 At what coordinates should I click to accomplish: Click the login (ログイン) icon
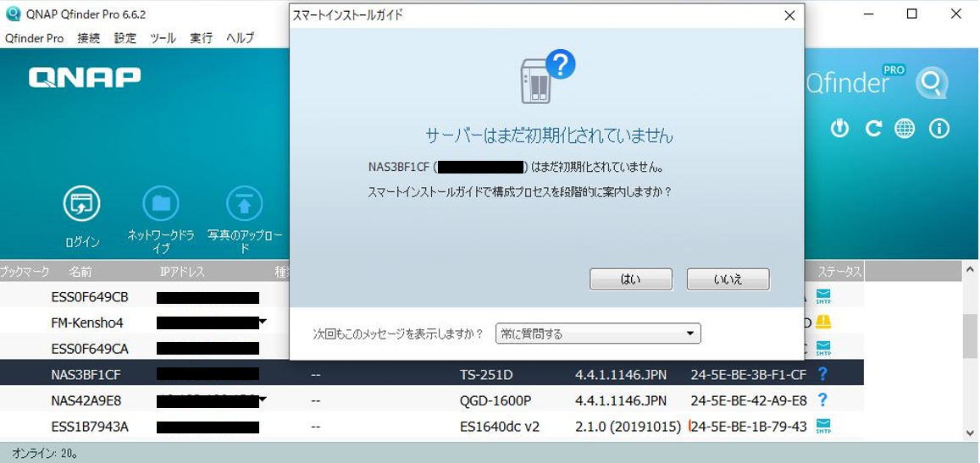81,204
